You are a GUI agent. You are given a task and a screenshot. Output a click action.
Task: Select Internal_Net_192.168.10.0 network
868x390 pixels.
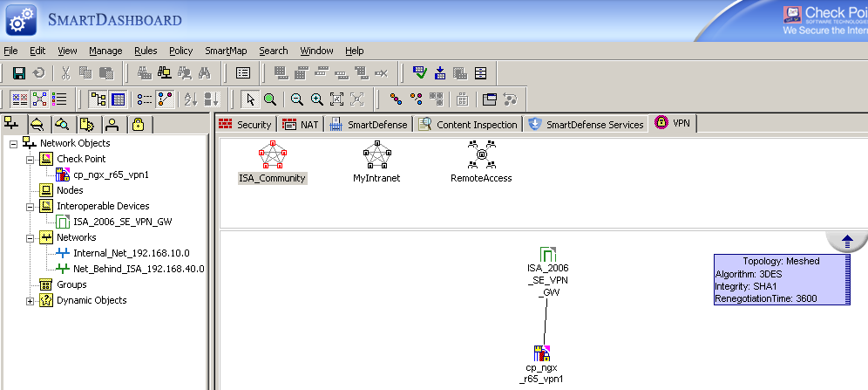click(x=132, y=253)
